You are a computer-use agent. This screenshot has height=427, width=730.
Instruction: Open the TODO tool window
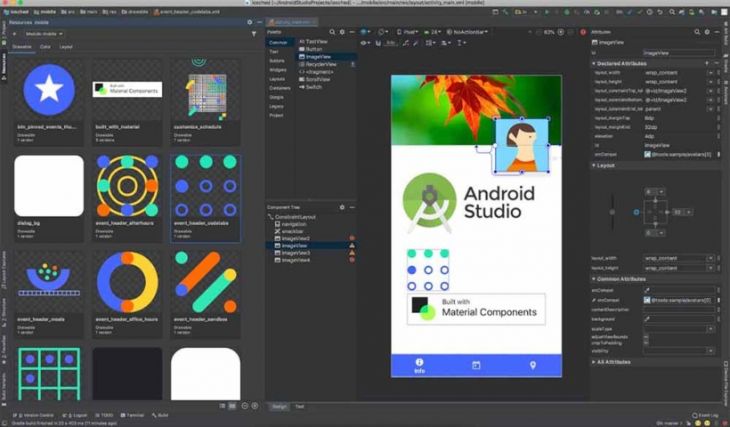(x=104, y=415)
